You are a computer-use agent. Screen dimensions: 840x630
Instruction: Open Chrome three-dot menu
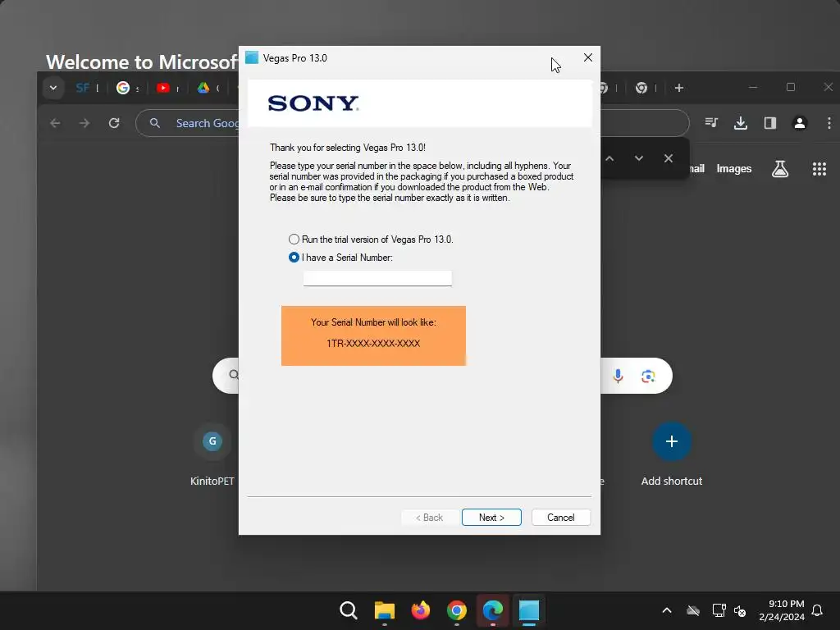pyautogui.click(x=829, y=123)
